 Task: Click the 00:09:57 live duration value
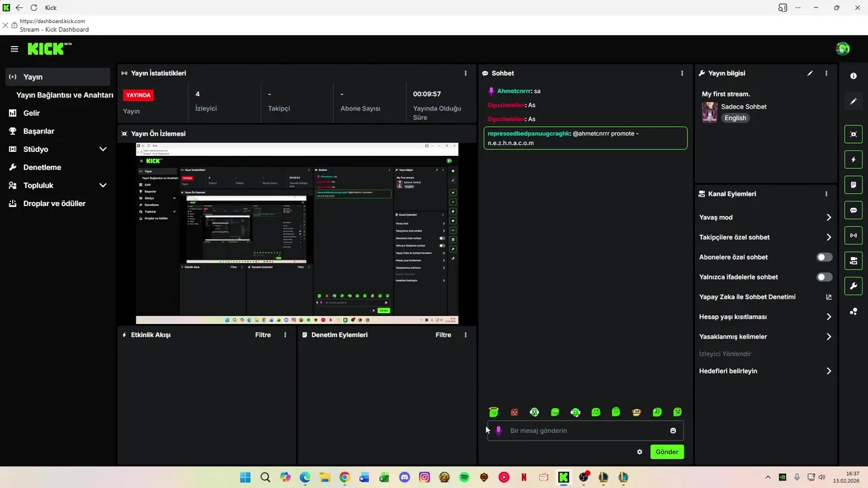coord(427,94)
